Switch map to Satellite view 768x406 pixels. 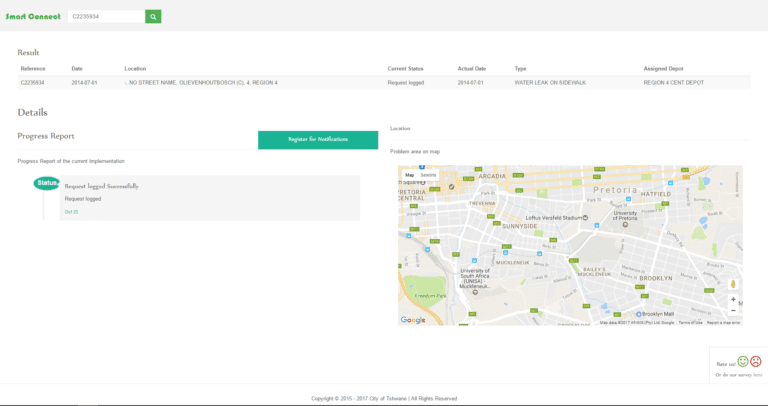(428, 175)
